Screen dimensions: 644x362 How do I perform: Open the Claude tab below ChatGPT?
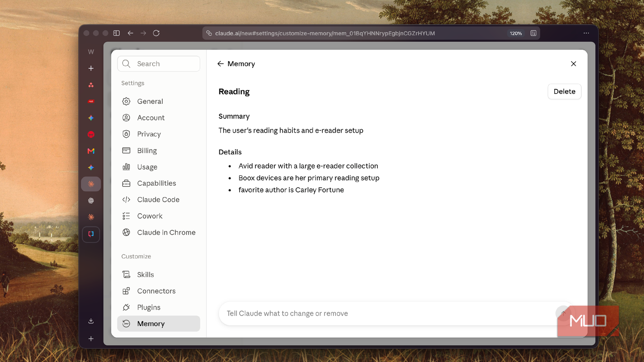point(91,217)
